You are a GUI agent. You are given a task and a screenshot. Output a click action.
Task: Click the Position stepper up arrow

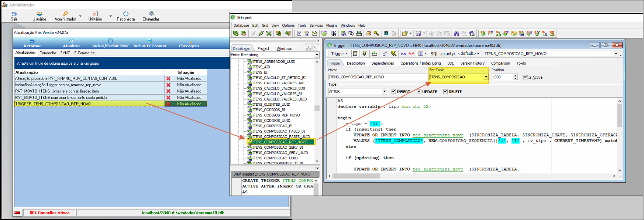(x=515, y=76)
